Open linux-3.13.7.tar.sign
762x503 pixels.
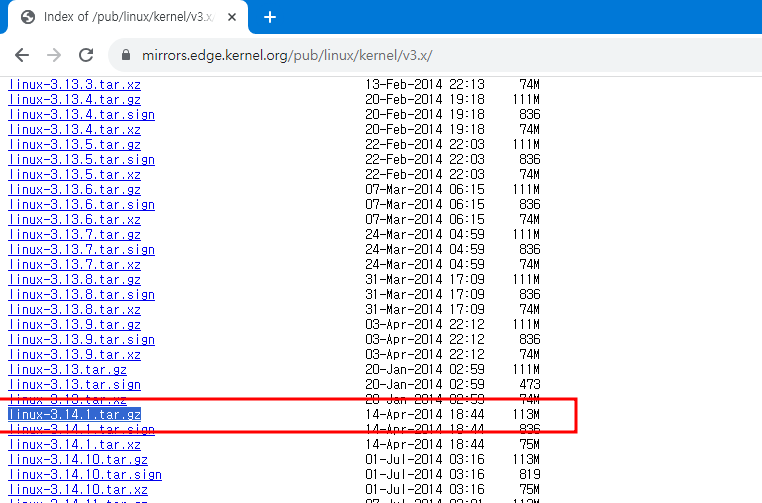coord(82,250)
